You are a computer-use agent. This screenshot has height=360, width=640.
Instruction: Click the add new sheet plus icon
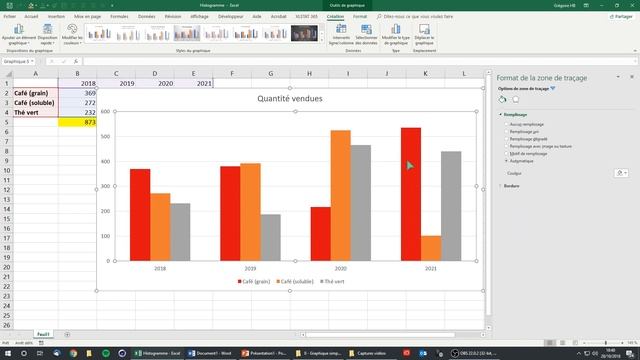point(67,334)
